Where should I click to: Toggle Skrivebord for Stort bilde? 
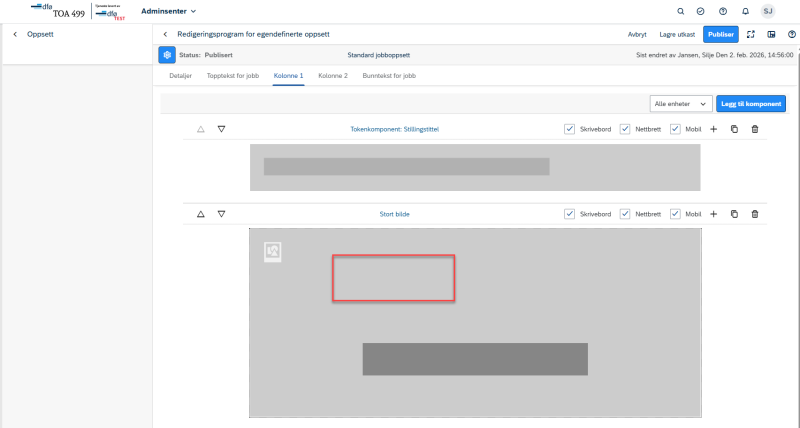(569, 214)
